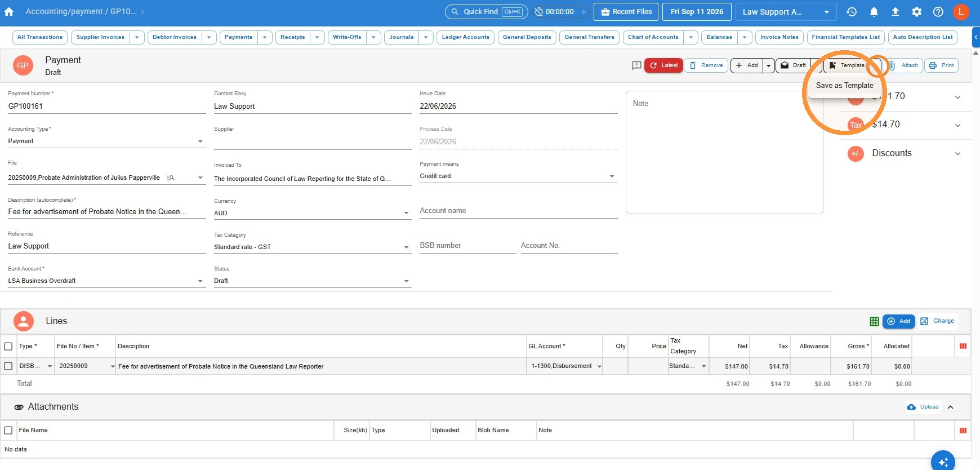Open the notifications bell
980x470 pixels.
pyautogui.click(x=874, y=12)
